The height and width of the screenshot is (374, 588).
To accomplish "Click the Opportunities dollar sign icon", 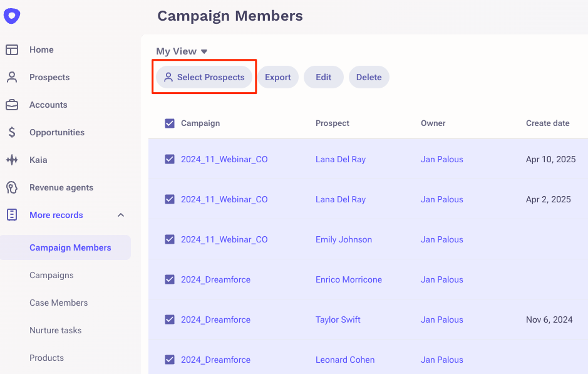I will coord(12,133).
